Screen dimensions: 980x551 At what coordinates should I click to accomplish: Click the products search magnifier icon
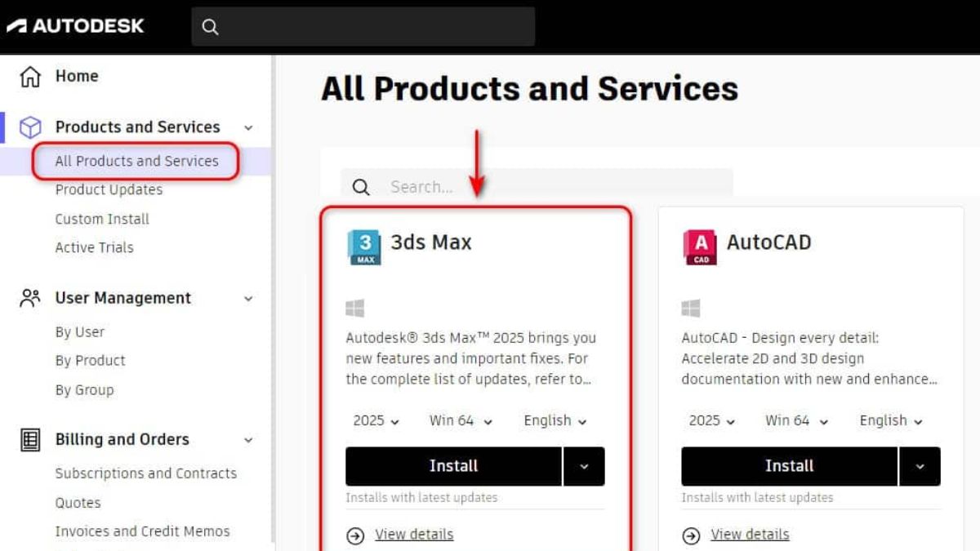[x=361, y=187]
